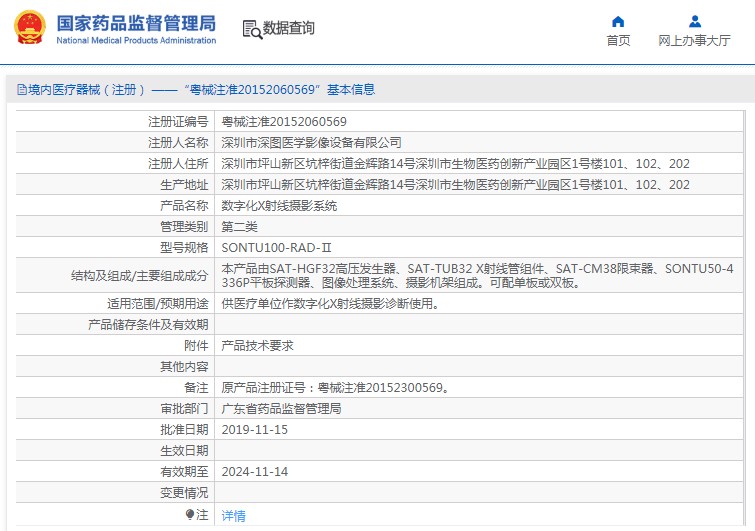Select 深圳市深图医学影像设备有限公司 text
Image resolution: width=755 pixels, height=531 pixels.
(x=312, y=142)
